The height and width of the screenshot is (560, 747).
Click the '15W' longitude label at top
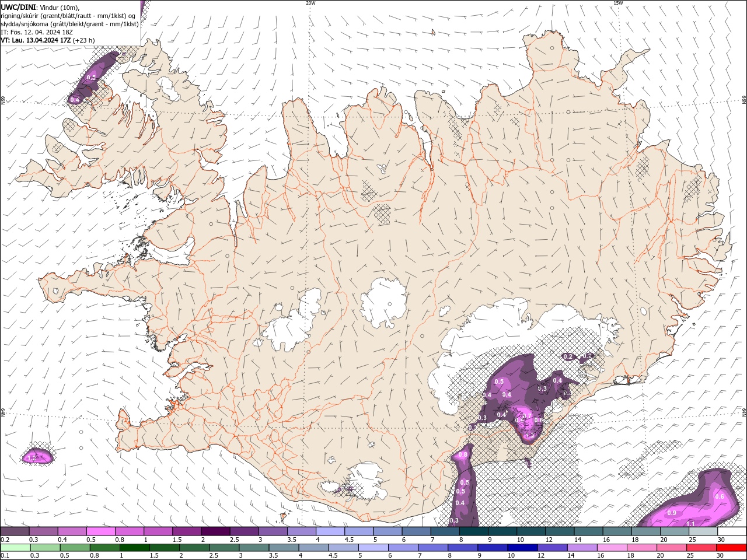coord(618,3)
